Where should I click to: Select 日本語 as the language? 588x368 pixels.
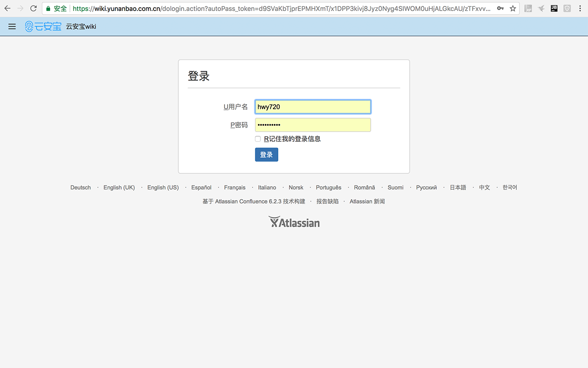tap(458, 187)
